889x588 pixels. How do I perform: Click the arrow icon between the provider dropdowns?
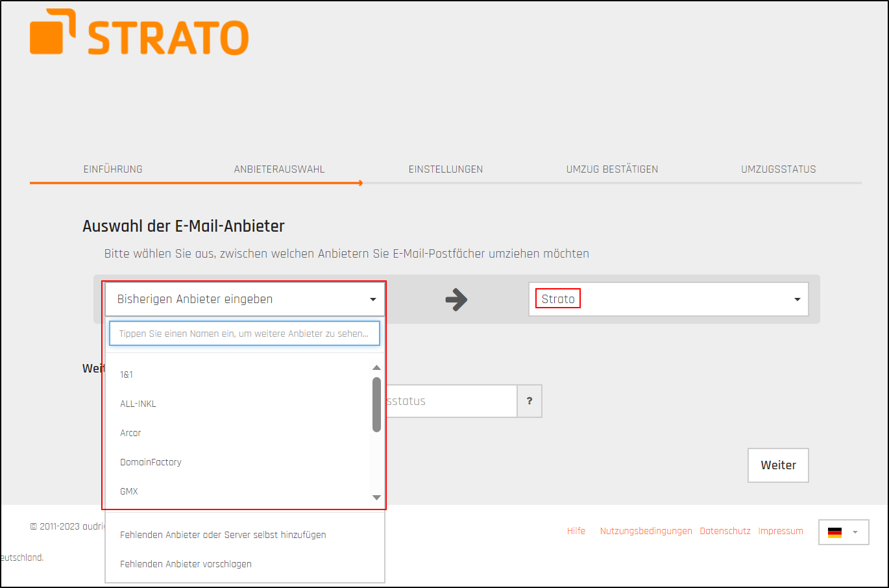click(457, 299)
